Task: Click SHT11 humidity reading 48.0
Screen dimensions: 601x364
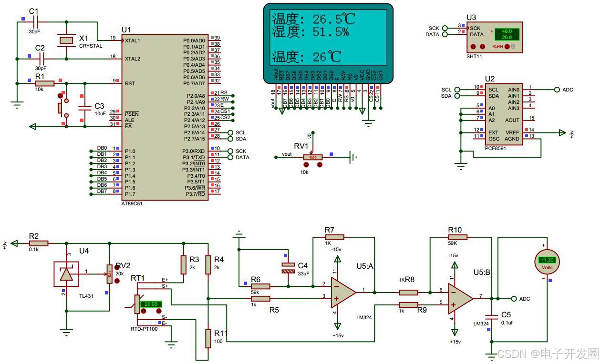Action: (x=507, y=30)
